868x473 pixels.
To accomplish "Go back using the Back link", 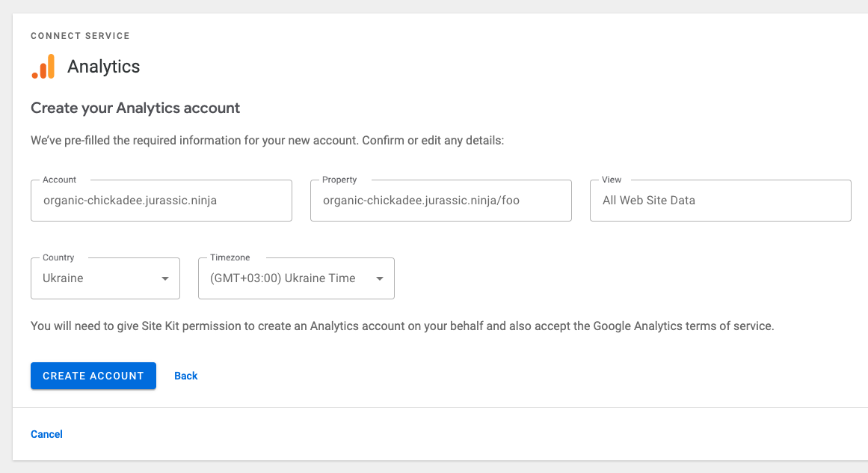I will 186,376.
